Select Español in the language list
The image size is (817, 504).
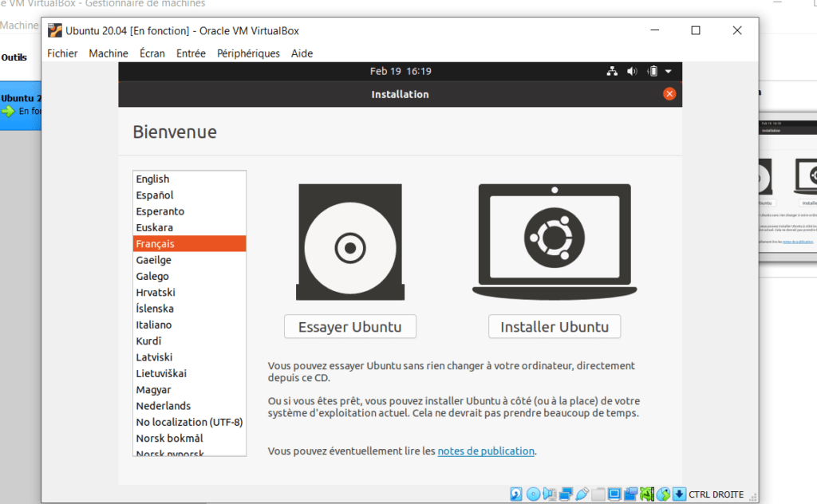click(190, 195)
